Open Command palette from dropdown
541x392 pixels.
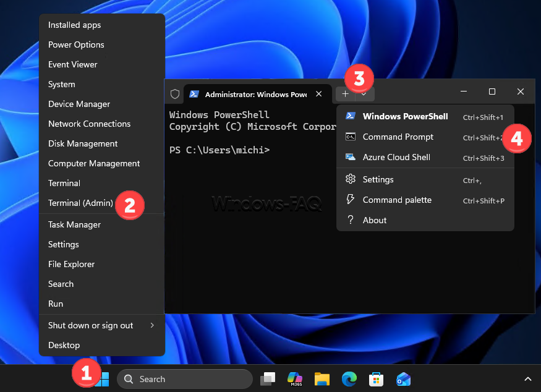coord(425,200)
